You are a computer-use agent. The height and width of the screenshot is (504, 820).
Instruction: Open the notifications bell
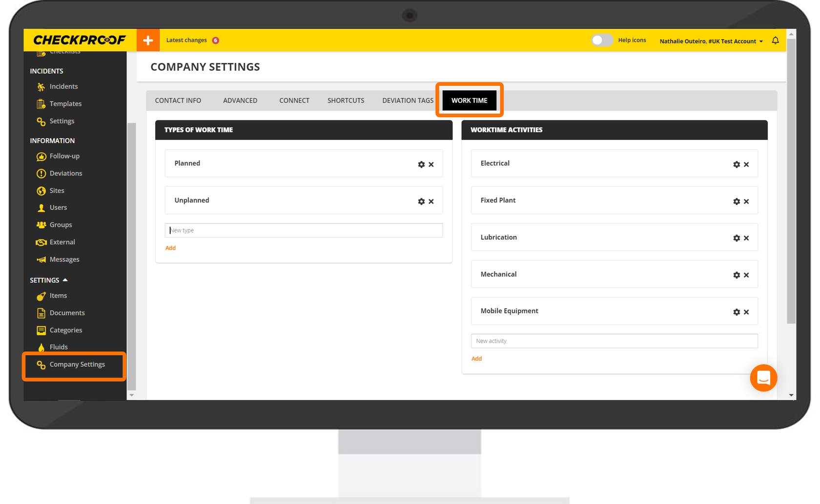click(775, 40)
